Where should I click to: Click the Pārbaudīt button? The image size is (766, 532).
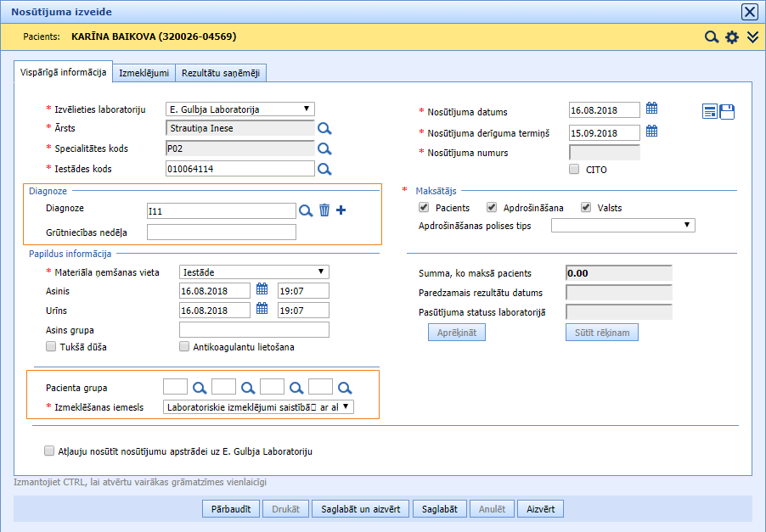[x=230, y=509]
